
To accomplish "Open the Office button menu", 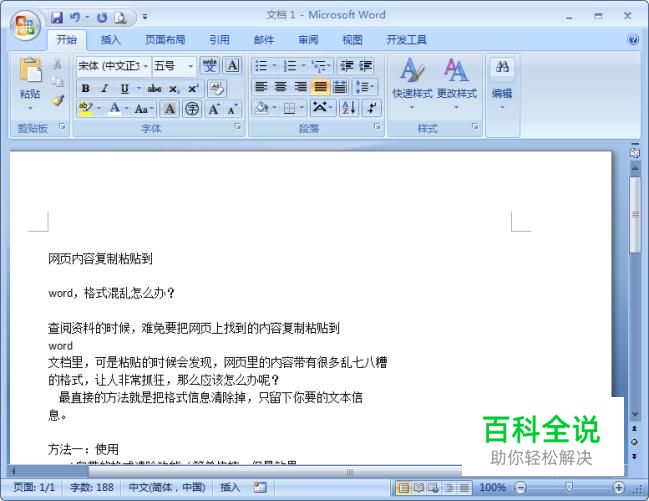I will [25, 25].
